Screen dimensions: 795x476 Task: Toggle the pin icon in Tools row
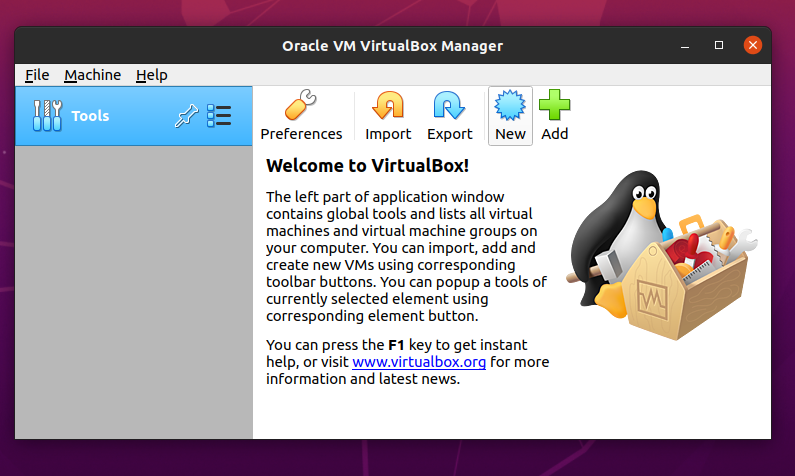pyautogui.click(x=186, y=116)
